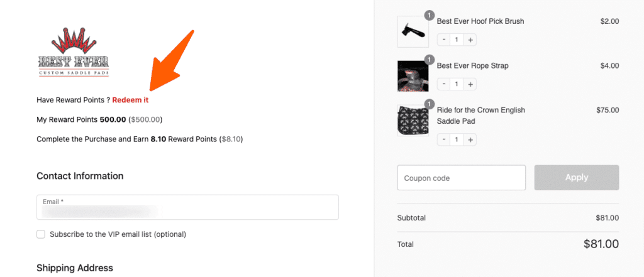Screen dimensions: 644x277
Task: Decrease Hoof Pick Brush quantity with minus
Action: (x=444, y=40)
